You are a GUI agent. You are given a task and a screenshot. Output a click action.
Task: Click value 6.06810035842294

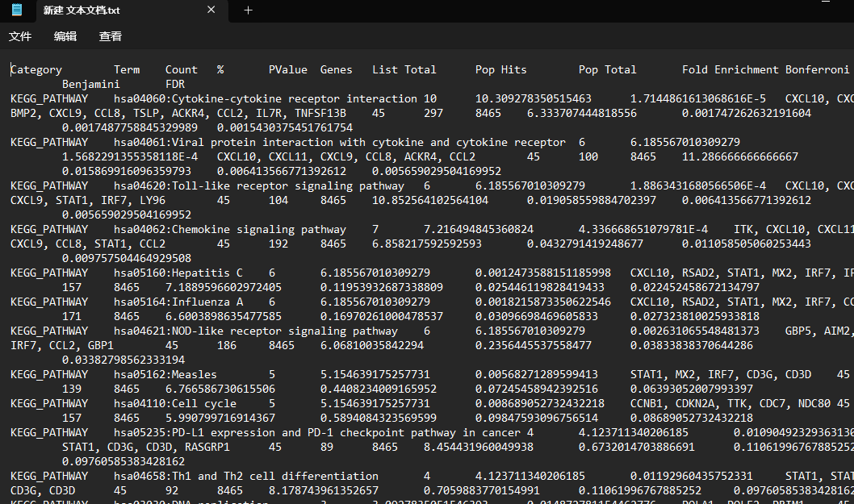coord(372,346)
